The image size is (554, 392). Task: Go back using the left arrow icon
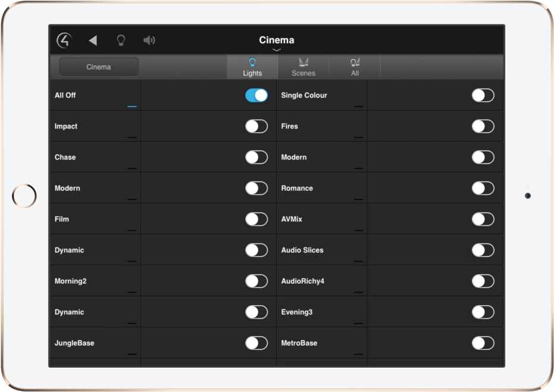93,40
